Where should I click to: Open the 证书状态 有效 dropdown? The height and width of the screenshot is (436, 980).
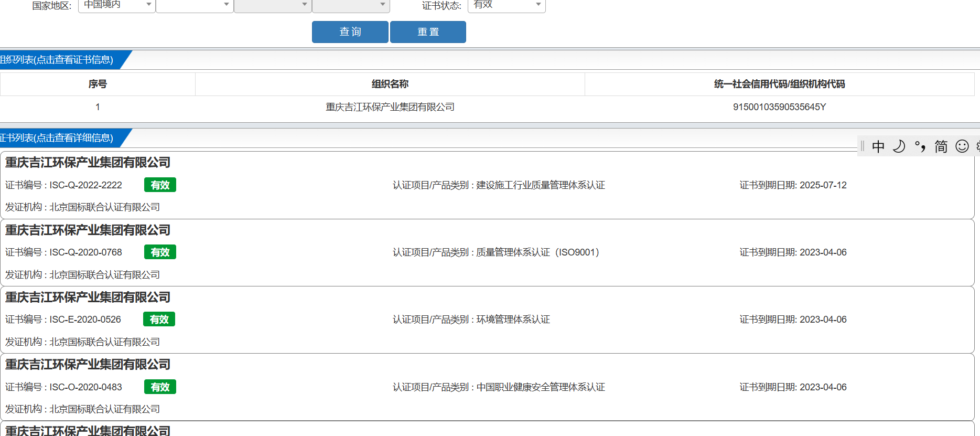(507, 5)
